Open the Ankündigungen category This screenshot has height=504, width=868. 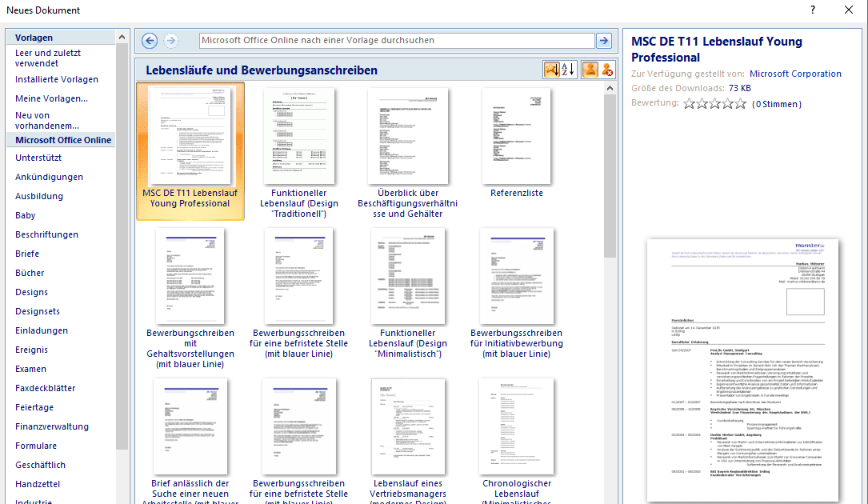pyautogui.click(x=49, y=177)
